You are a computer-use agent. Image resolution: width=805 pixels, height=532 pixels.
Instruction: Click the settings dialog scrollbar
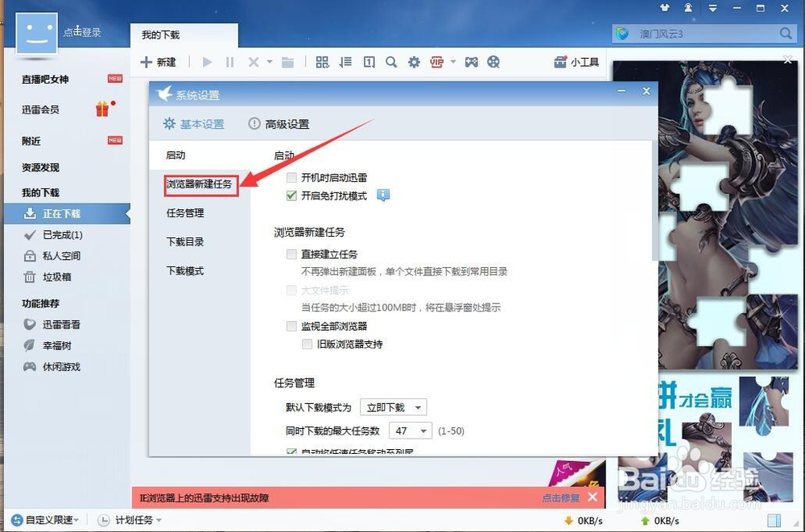654,200
